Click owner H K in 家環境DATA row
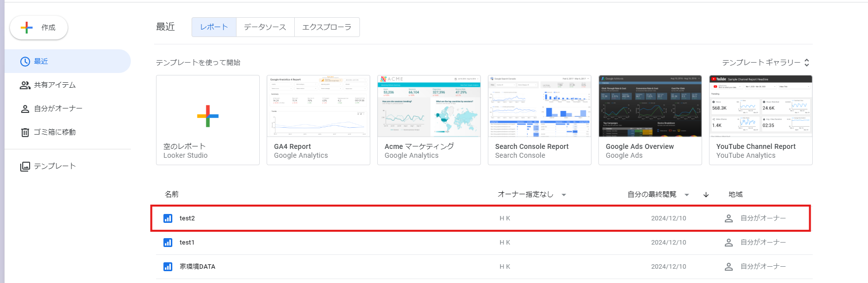Screen dimensions: 868x283 (x=505, y=267)
